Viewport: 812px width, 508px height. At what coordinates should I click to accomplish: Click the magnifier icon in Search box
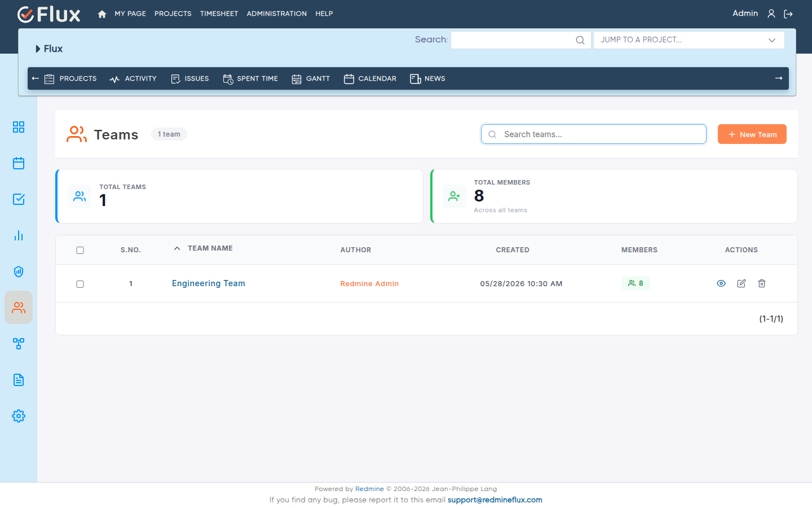(580, 40)
